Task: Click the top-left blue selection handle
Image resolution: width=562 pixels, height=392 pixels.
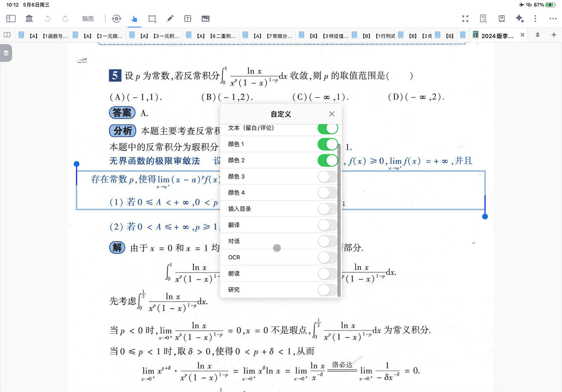Action: pyautogui.click(x=76, y=164)
